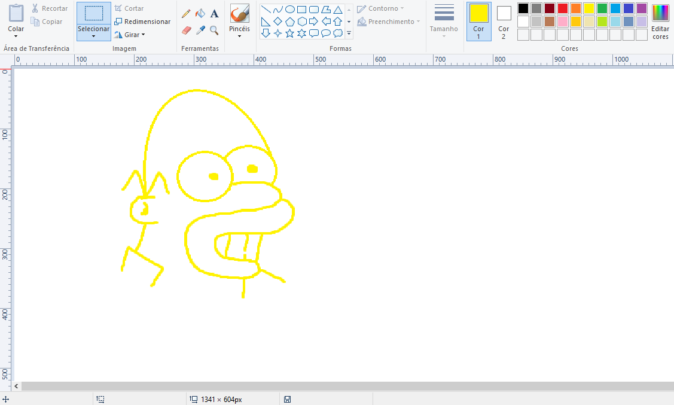The width and height of the screenshot is (674, 405).
Task: Click the Redimensionar button
Action: [x=142, y=21]
